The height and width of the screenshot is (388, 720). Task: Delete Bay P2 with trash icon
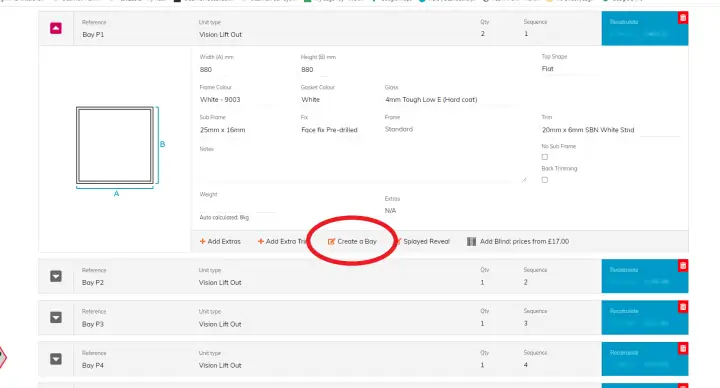[683, 265]
